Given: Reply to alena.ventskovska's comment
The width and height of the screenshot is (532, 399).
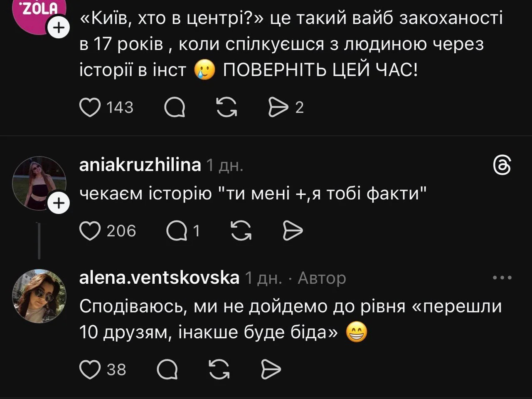Looking at the screenshot, I should [x=167, y=369].
